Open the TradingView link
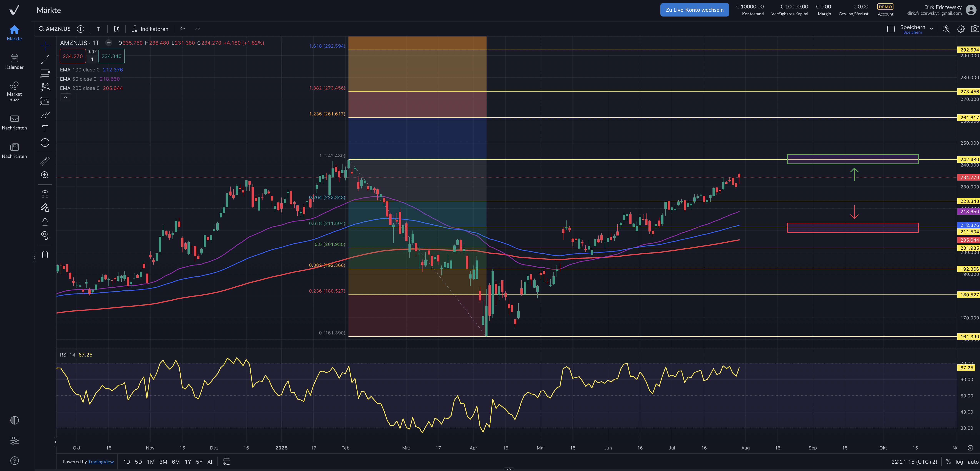Image resolution: width=980 pixels, height=471 pixels. (x=101, y=462)
